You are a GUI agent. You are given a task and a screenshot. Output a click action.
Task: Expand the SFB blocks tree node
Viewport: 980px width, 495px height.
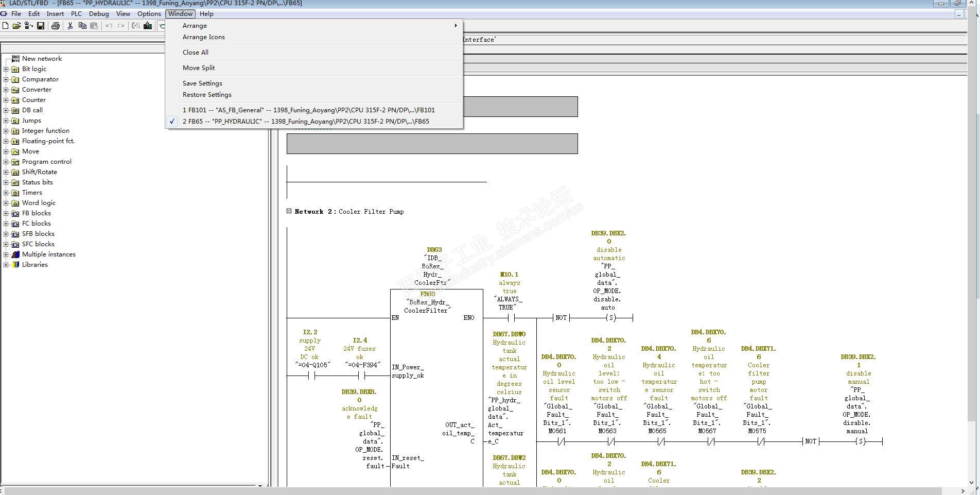(6, 234)
